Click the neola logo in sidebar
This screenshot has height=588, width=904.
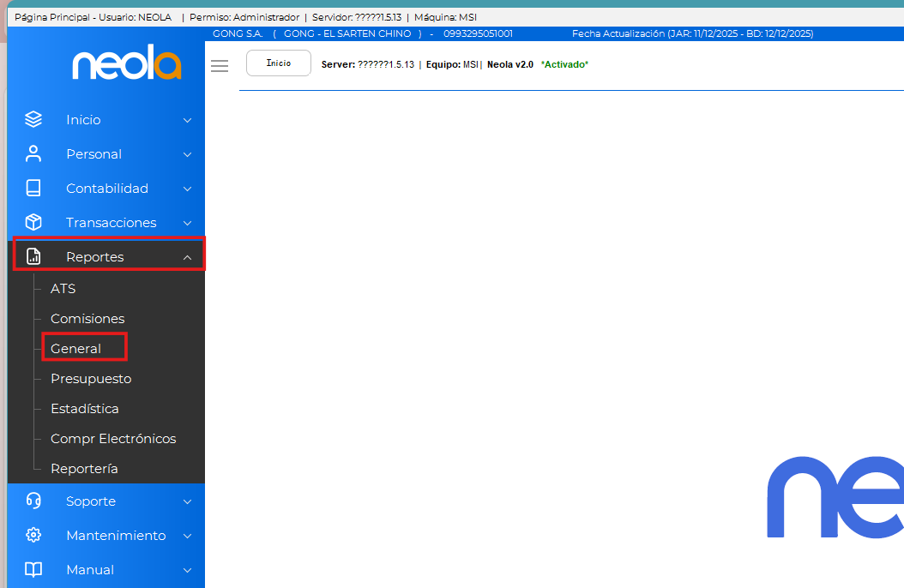126,63
